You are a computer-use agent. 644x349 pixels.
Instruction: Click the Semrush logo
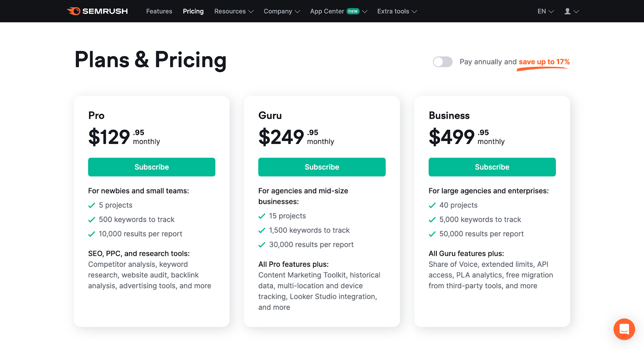tap(97, 11)
